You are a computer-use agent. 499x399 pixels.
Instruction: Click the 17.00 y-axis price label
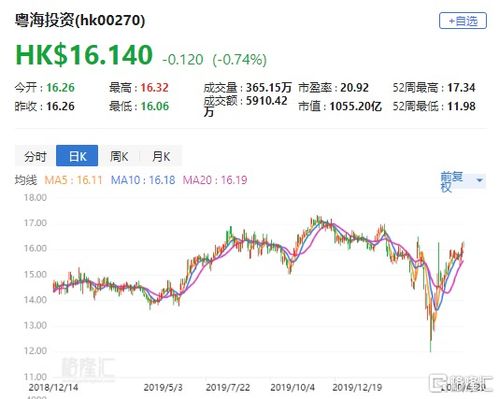pyautogui.click(x=35, y=223)
